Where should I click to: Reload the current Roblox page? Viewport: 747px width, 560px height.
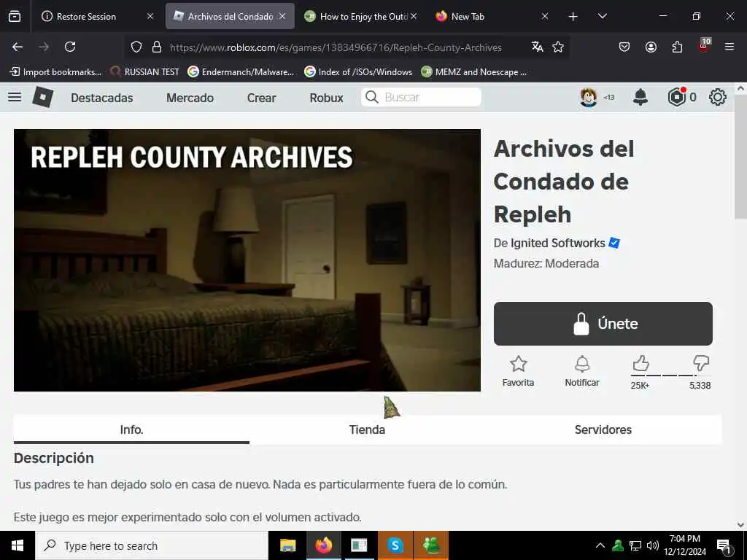pos(70,47)
